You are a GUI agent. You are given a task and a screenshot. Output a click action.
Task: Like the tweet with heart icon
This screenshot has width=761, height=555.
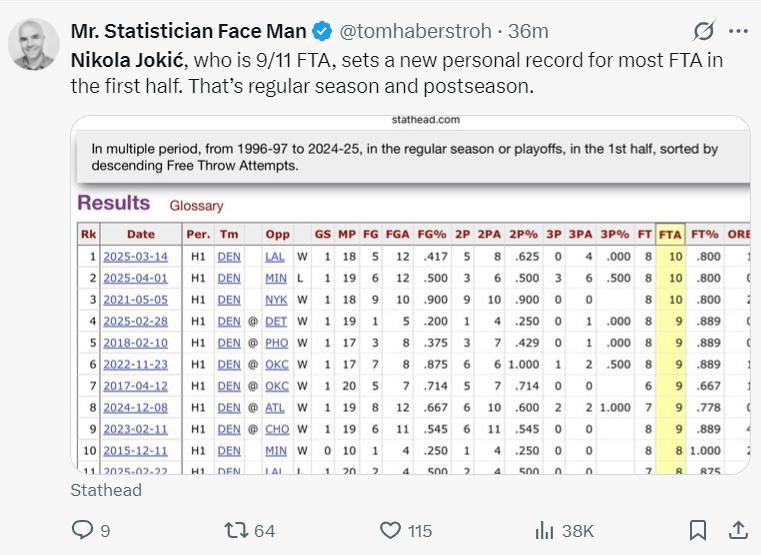click(391, 530)
